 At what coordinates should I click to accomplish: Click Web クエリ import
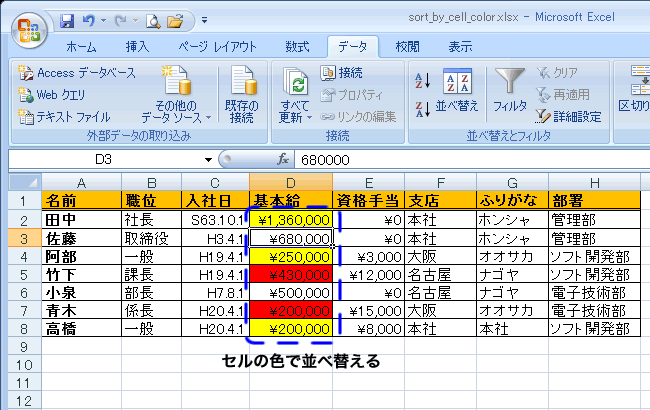pos(52,95)
